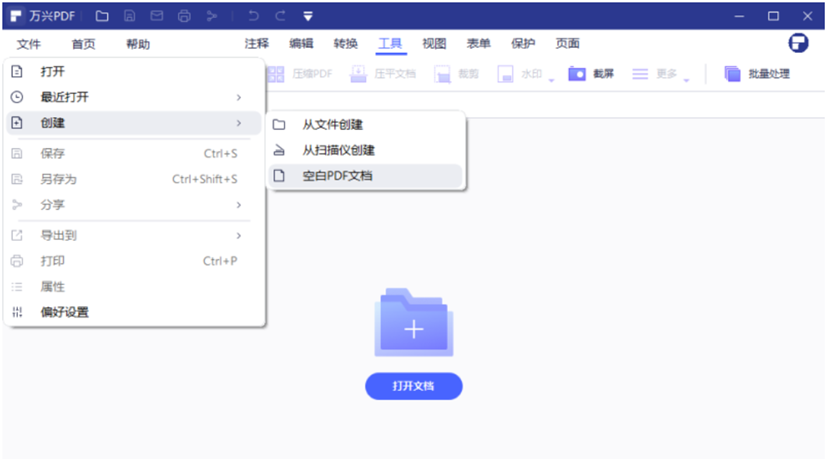The image size is (831, 459).
Task: Open the 文件 menu
Action: [x=29, y=44]
